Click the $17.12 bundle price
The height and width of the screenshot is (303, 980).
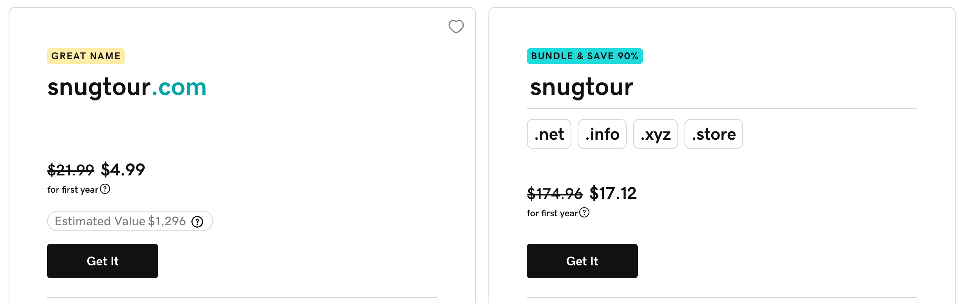point(613,193)
